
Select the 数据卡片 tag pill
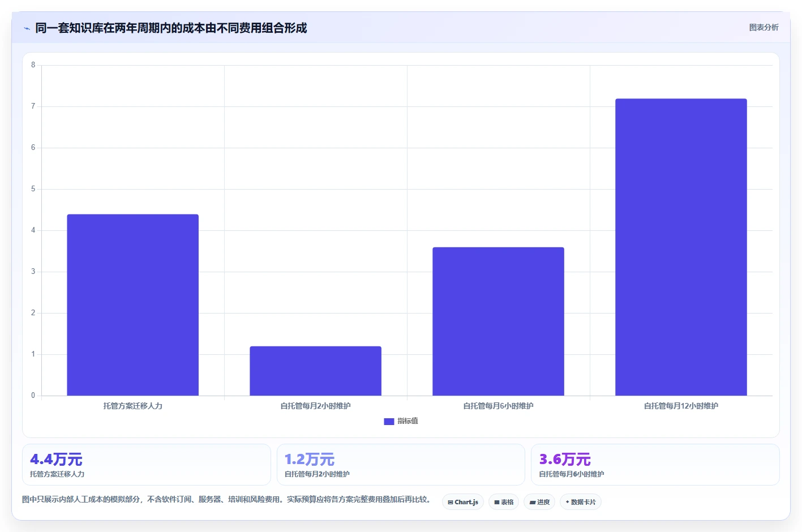pyautogui.click(x=581, y=502)
